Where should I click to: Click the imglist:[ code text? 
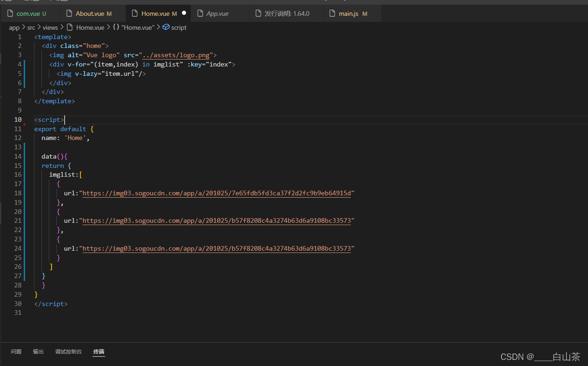[x=66, y=175]
